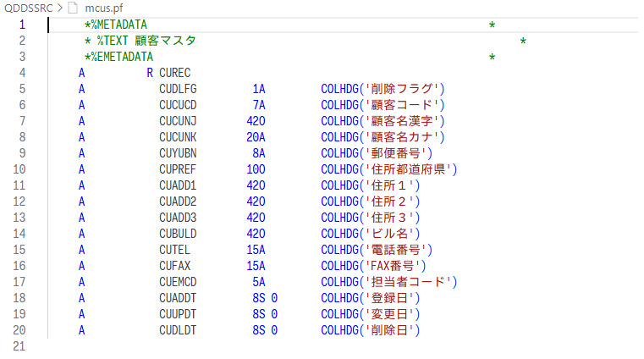
Task: Click the file icon beside mcus.pf
Action: [72, 8]
